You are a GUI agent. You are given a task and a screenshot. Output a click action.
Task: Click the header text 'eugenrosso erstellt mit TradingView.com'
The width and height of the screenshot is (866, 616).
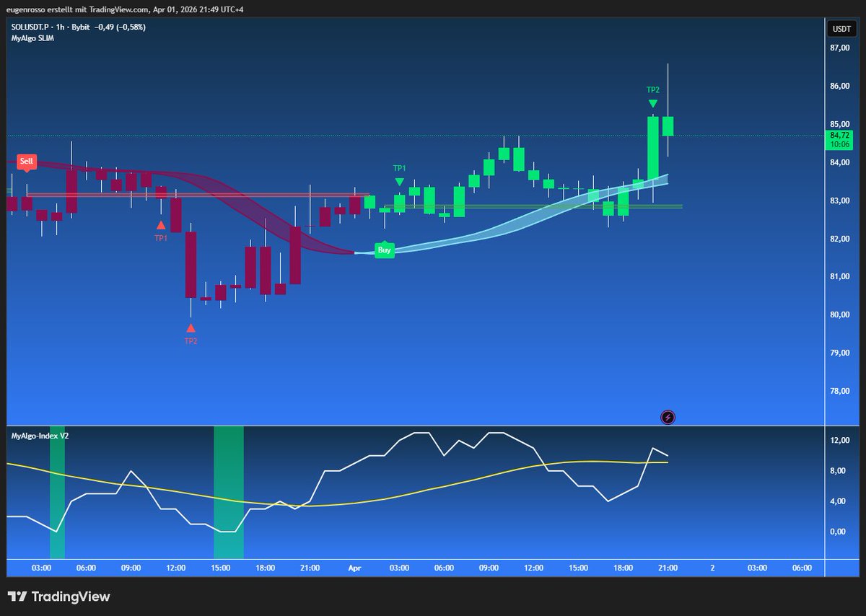[77, 9]
